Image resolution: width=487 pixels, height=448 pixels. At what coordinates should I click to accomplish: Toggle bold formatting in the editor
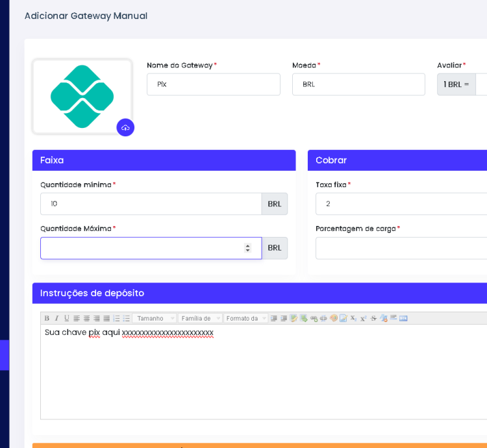pos(47,318)
